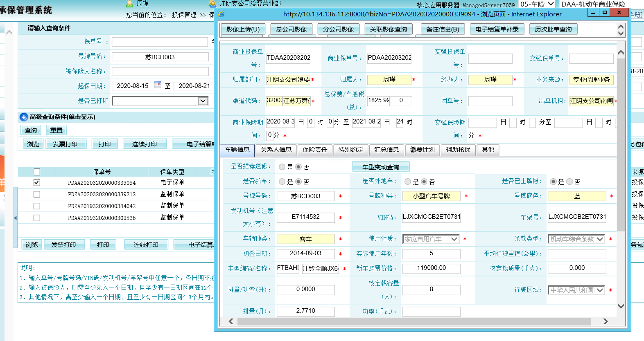
Task: Switch to the 关系人信息 tab
Action: [276, 150]
